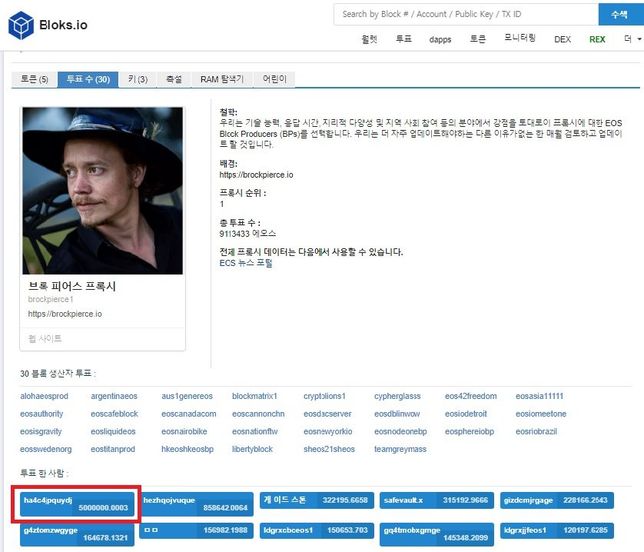Click brockpierce.io URL in the profile card
The height and width of the screenshot is (552, 644).
coord(65,314)
